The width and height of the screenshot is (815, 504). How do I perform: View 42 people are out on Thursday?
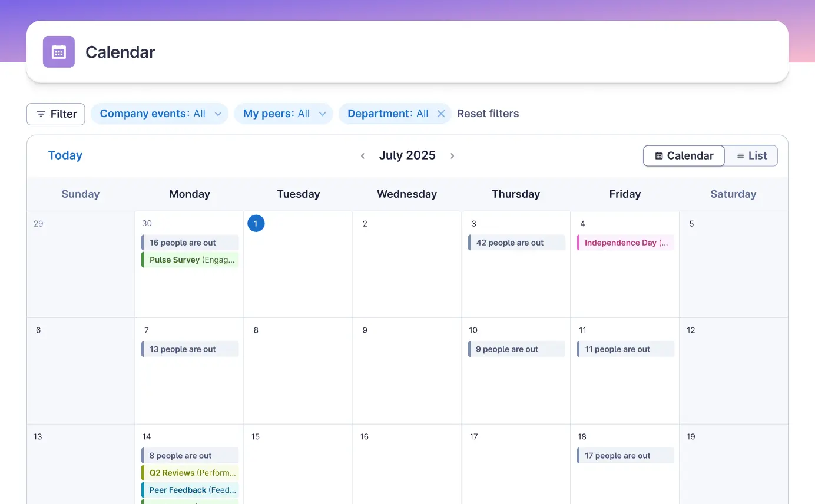[x=516, y=243]
